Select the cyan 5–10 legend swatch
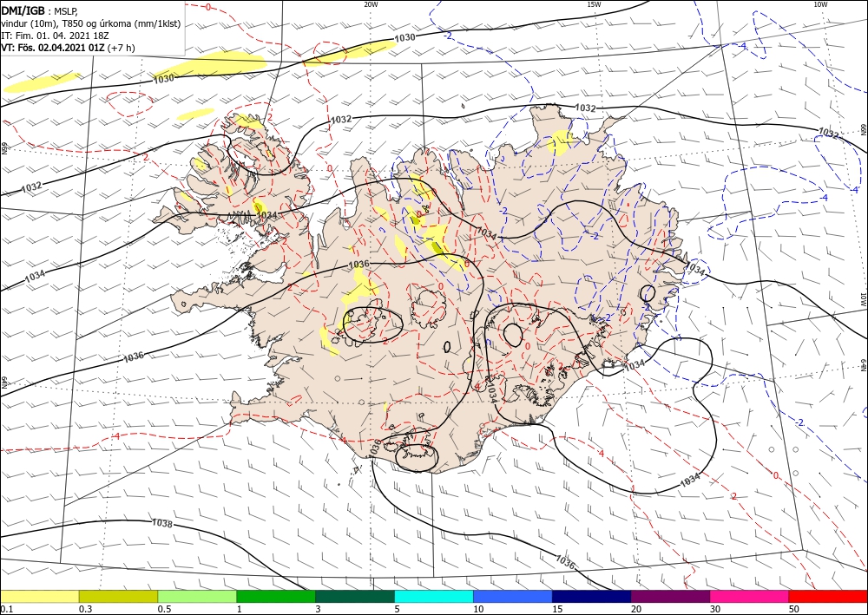This screenshot has height=615, width=868. coord(434,596)
